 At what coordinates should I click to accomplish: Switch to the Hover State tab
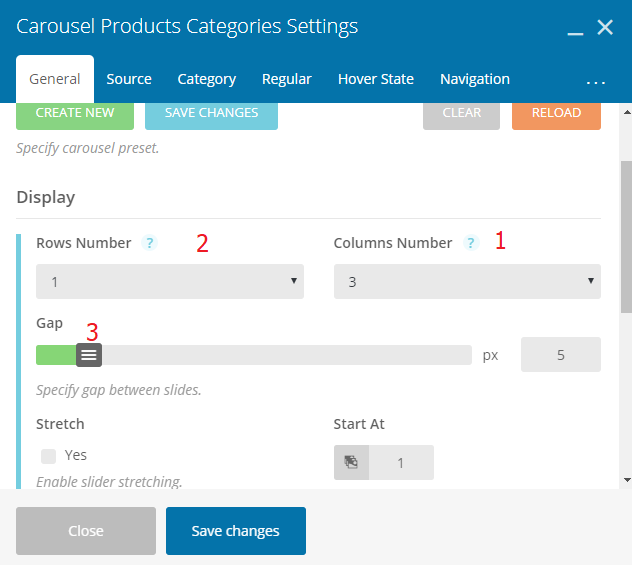coord(376,79)
